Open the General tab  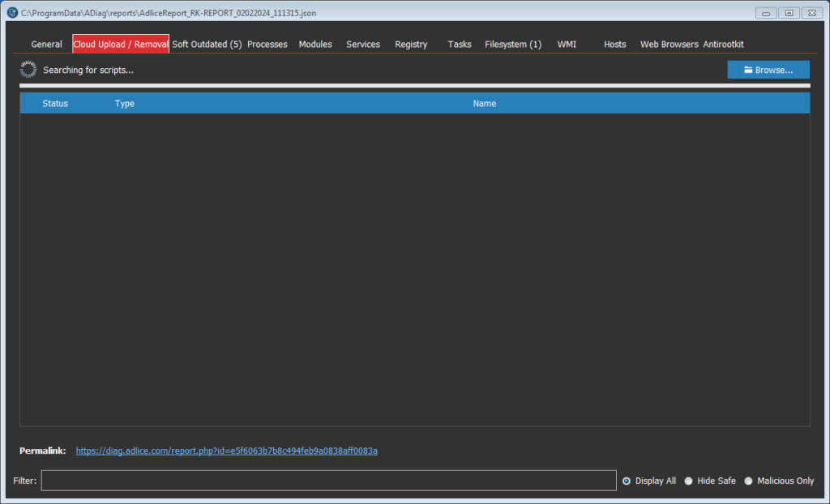[x=46, y=45]
